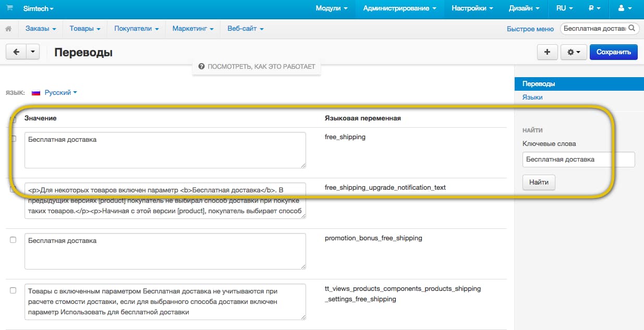Click the Ключевые слова input field
This screenshot has height=330, width=644.
tap(578, 160)
